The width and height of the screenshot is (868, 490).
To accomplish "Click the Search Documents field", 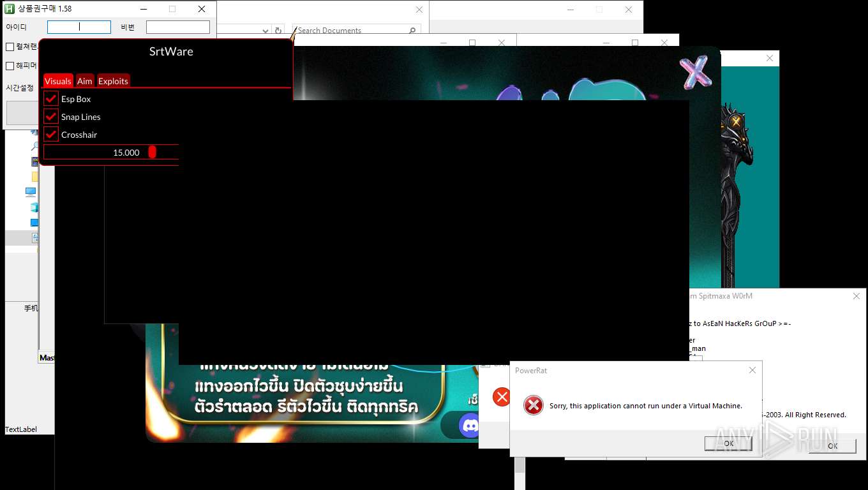I will click(x=357, y=31).
